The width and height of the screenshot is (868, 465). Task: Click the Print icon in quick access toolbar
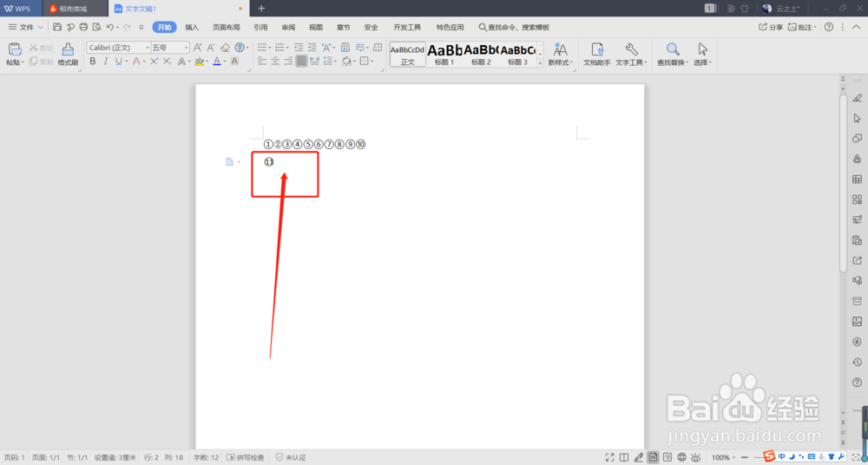(83, 27)
